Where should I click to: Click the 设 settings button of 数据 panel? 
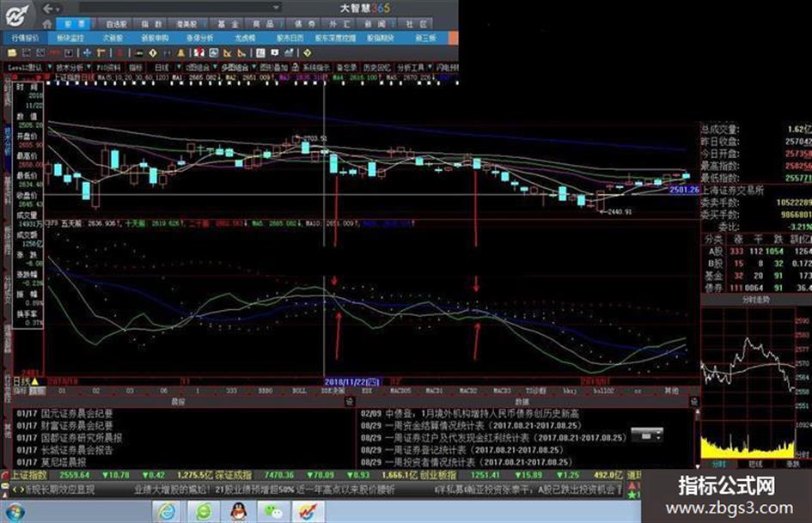tap(694, 402)
